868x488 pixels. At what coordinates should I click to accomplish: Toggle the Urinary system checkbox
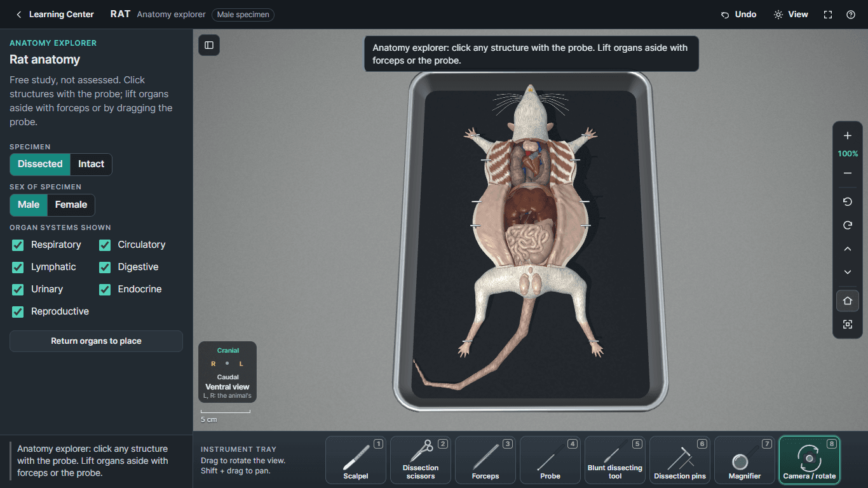[x=18, y=290]
